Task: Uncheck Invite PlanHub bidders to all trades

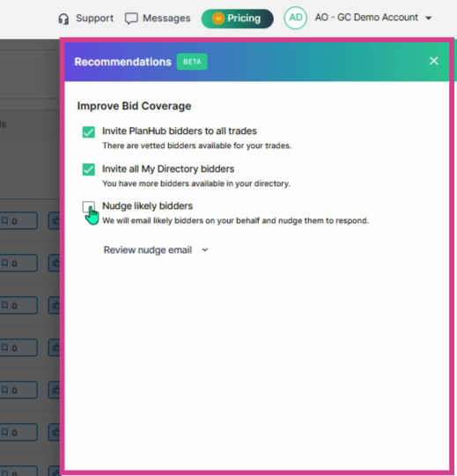Action: tap(89, 132)
